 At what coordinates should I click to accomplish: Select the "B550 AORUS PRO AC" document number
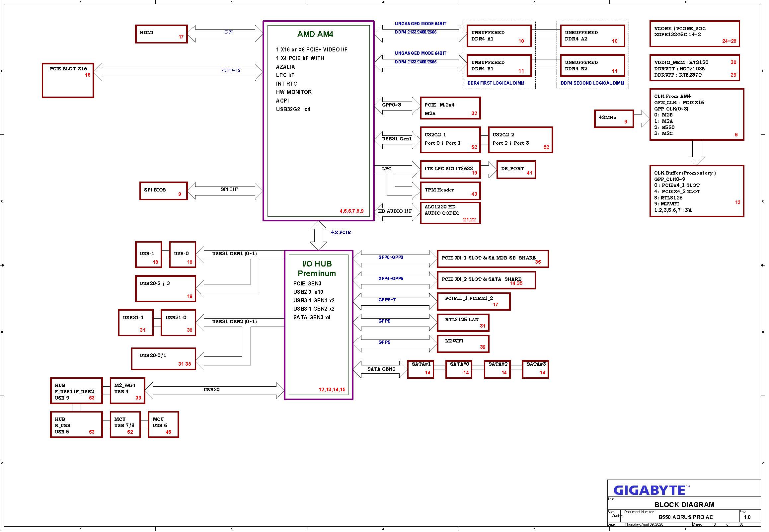(686, 517)
